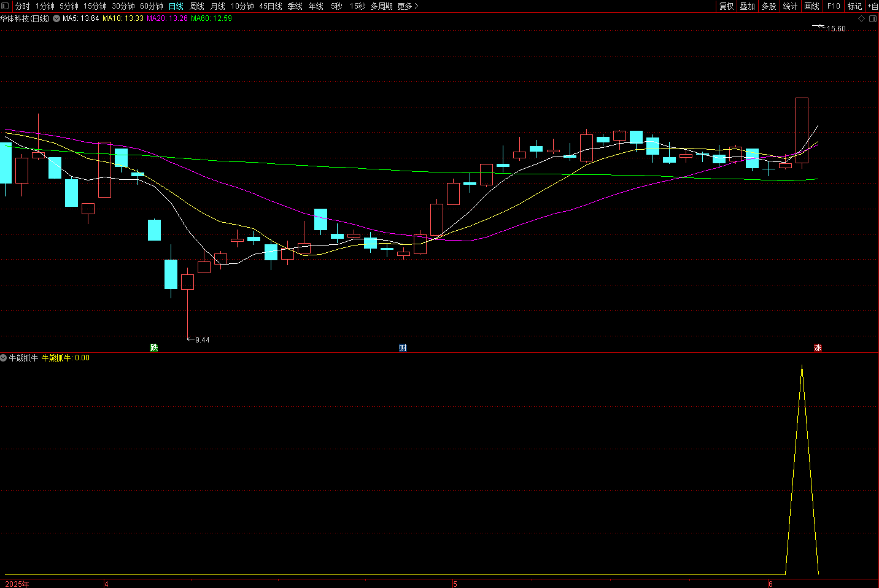Select the 季线 quarterly tab
This screenshot has width=879, height=588.
click(295, 6)
